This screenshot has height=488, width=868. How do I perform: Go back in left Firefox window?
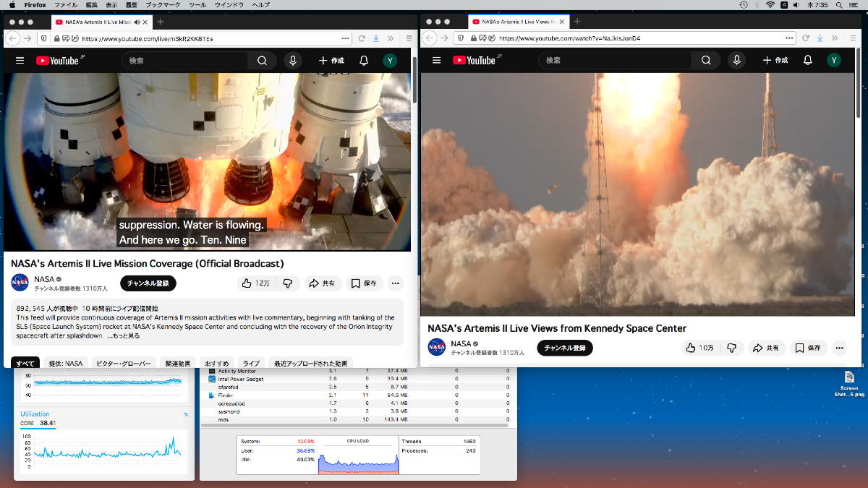pos(13,38)
